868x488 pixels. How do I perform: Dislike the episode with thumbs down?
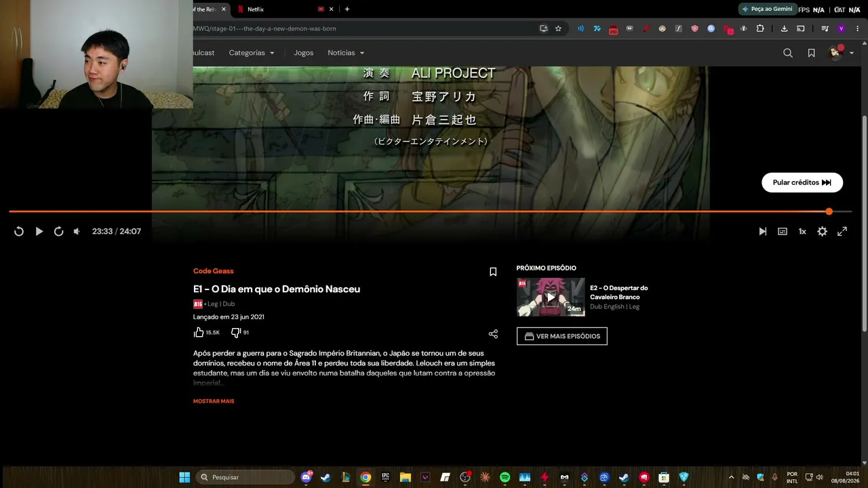click(x=236, y=332)
